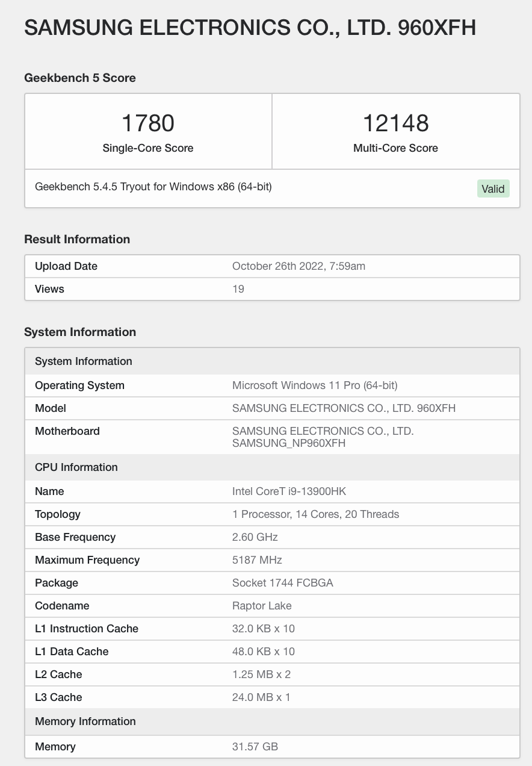Click the Raptor Lake codename value
The height and width of the screenshot is (766, 532).
point(262,606)
